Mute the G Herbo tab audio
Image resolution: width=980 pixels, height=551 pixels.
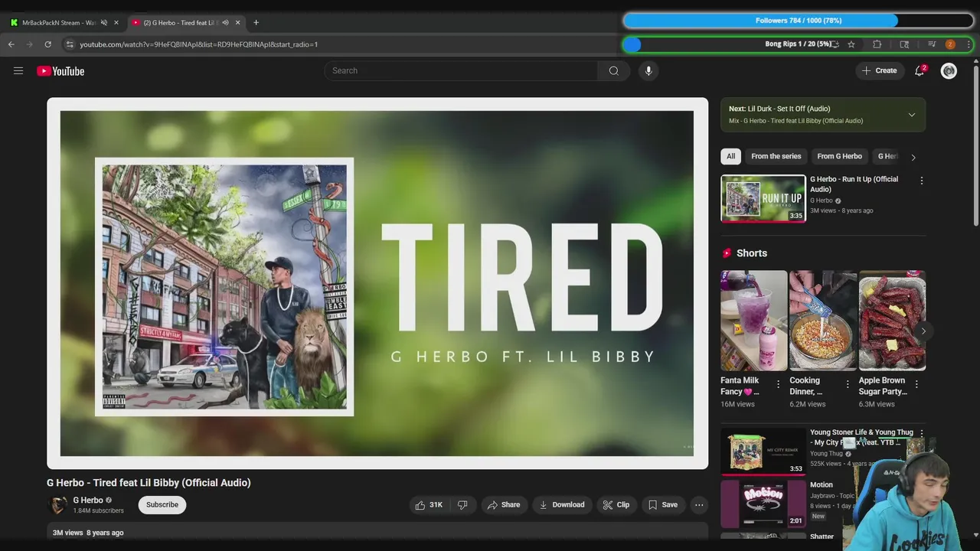225,22
